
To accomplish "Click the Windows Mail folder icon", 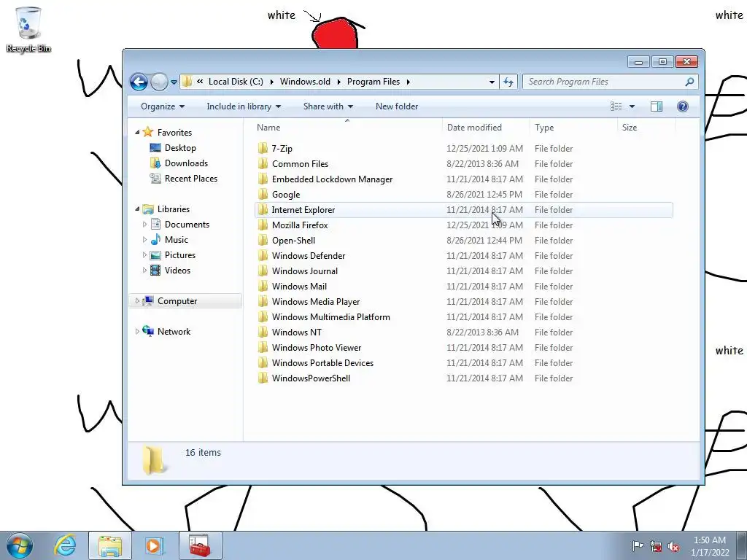I will tap(263, 286).
